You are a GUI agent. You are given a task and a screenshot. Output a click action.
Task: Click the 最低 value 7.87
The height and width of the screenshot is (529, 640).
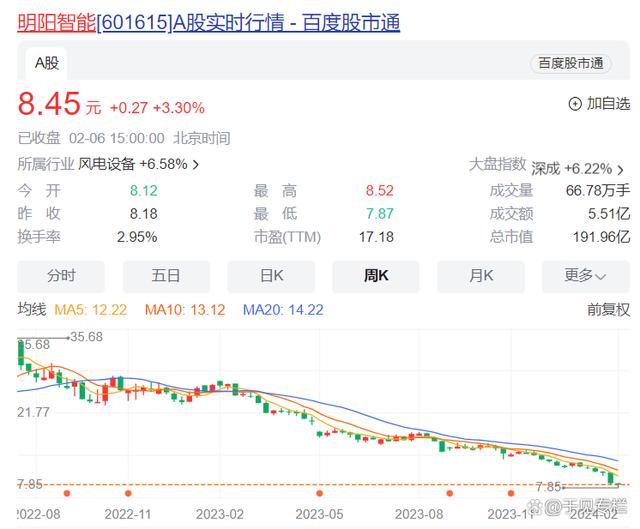tap(380, 214)
